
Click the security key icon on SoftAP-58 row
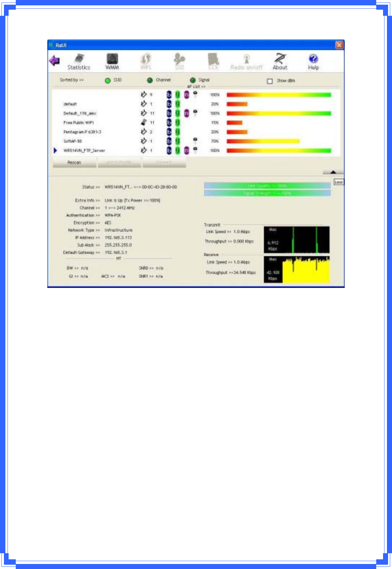pyautogui.click(x=195, y=140)
